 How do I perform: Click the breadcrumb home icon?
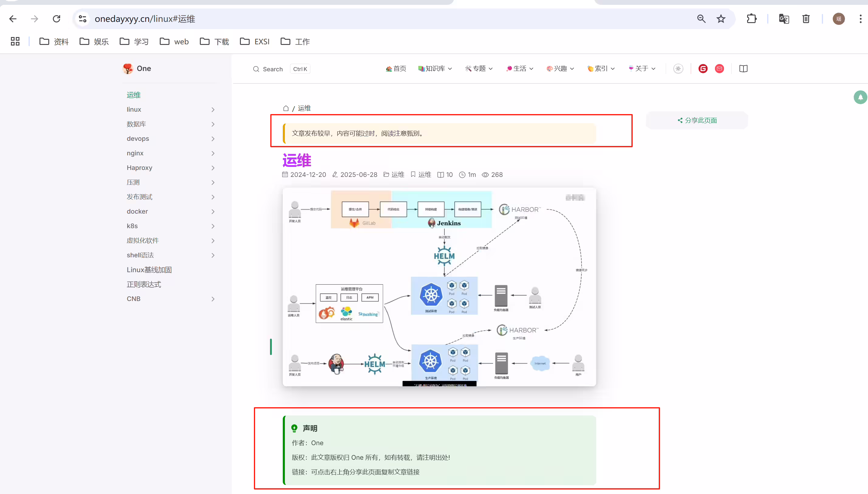[286, 108]
